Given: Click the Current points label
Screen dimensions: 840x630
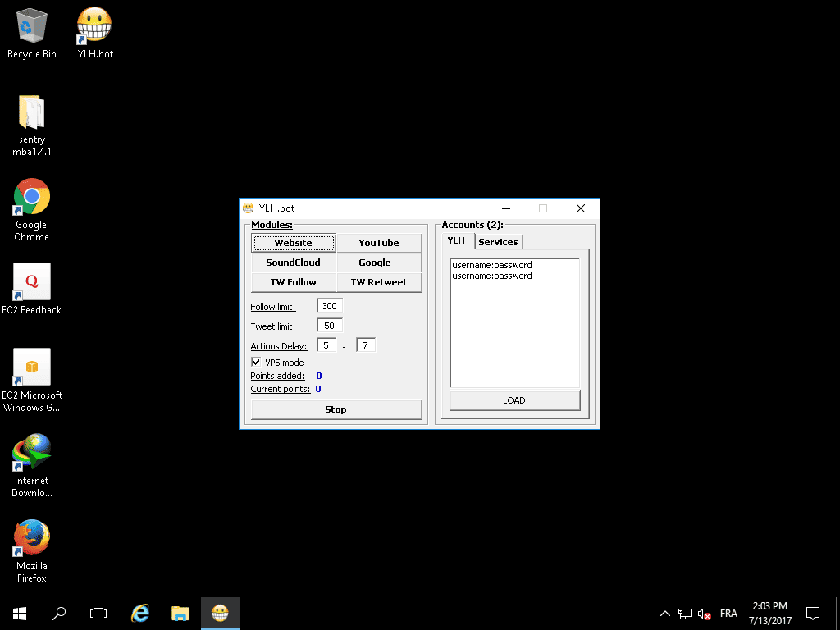Looking at the screenshot, I should [281, 390].
